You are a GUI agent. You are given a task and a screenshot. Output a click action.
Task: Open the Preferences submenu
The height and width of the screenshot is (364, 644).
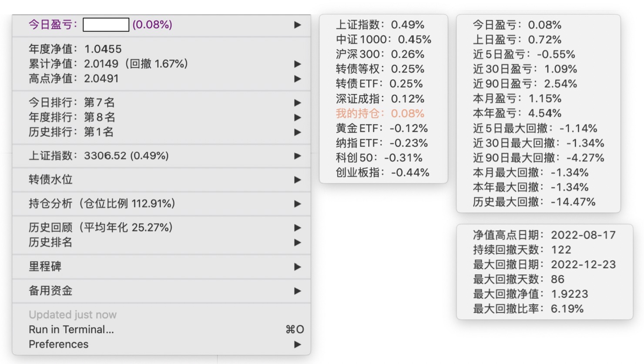coord(59,344)
